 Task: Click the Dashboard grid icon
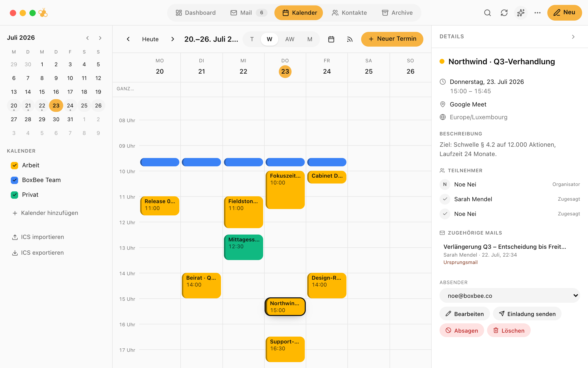[179, 13]
